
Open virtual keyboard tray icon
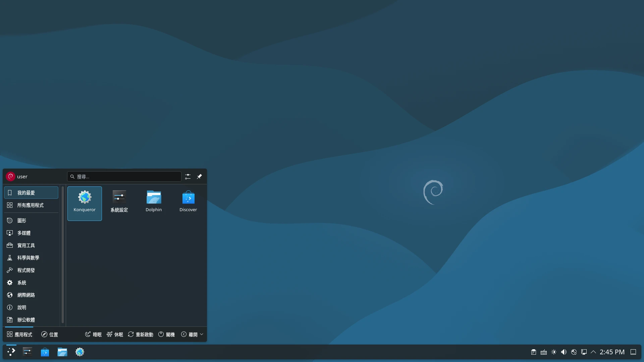(544, 352)
